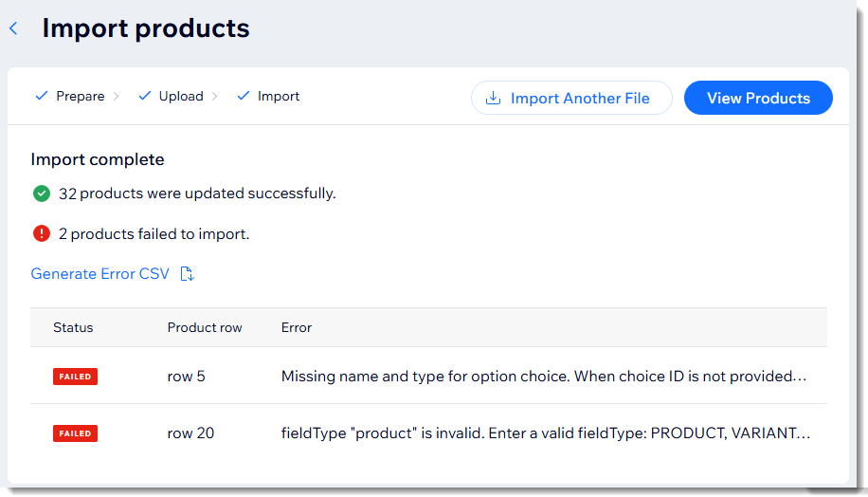Image resolution: width=868 pixels, height=497 pixels.
Task: Click the back arrow beside Import products
Action: coord(13,28)
